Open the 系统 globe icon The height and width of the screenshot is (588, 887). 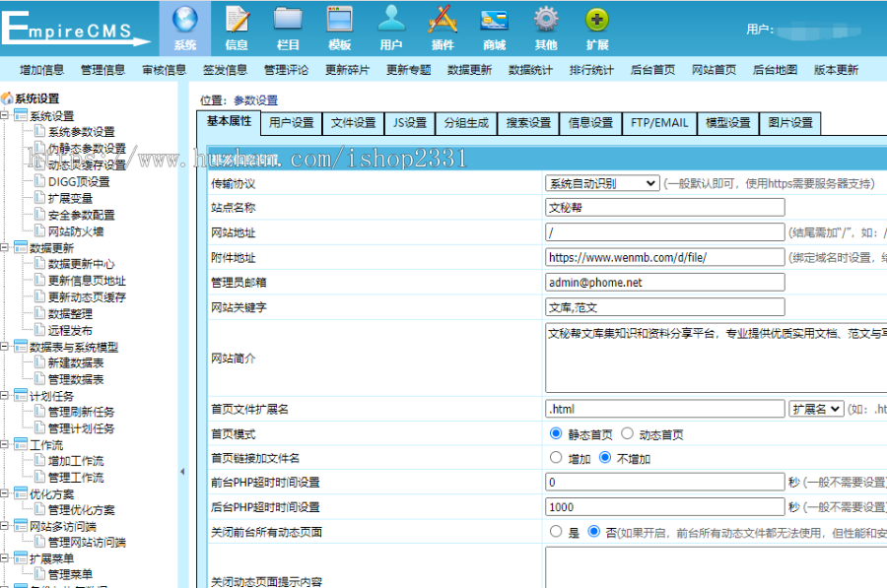point(185,20)
